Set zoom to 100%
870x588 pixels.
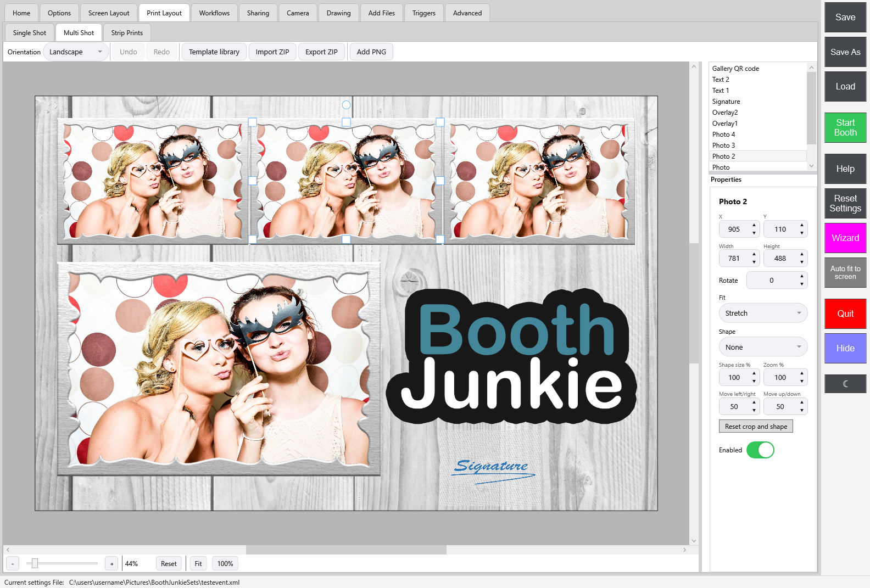225,564
